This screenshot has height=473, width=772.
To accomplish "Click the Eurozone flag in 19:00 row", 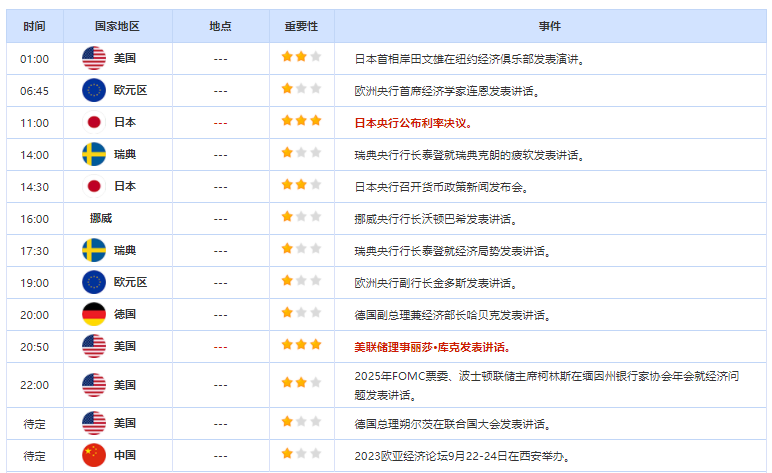I will pos(94,282).
